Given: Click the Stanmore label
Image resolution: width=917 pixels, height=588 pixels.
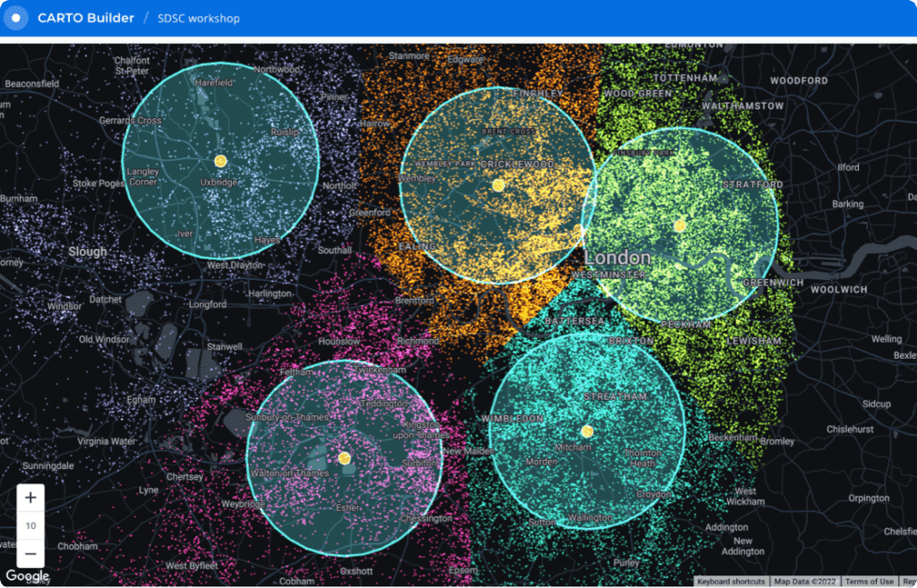Looking at the screenshot, I should [408, 55].
